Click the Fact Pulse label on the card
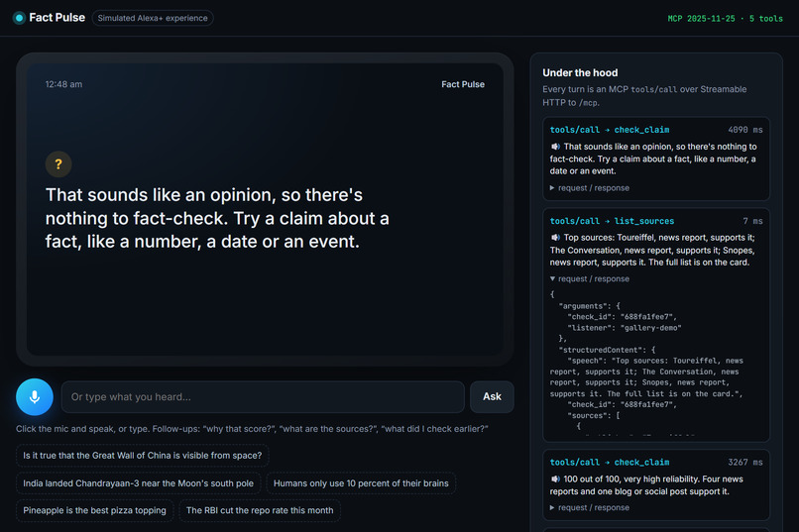 pyautogui.click(x=463, y=84)
